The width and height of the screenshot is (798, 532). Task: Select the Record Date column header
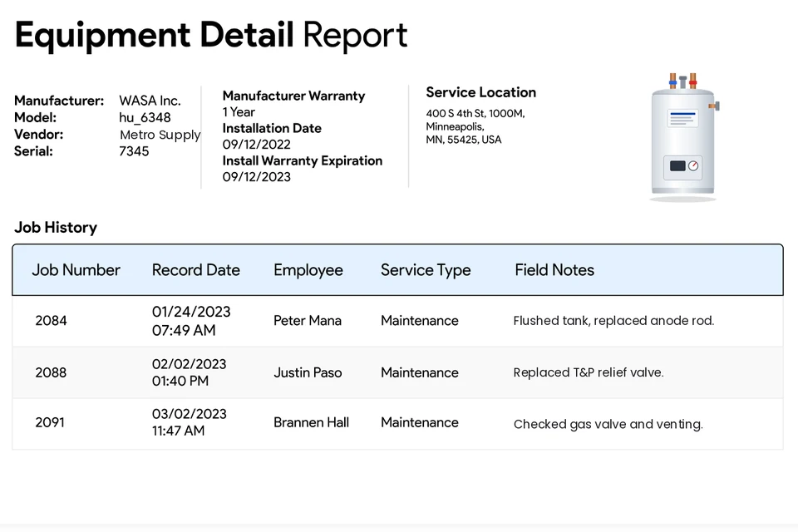(x=196, y=270)
